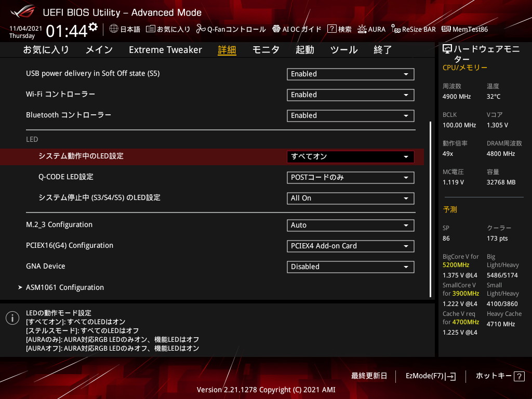Screen dimensions: 532x399
Task: Open Q-CODE LED設定 dropdown
Action: [x=351, y=178]
